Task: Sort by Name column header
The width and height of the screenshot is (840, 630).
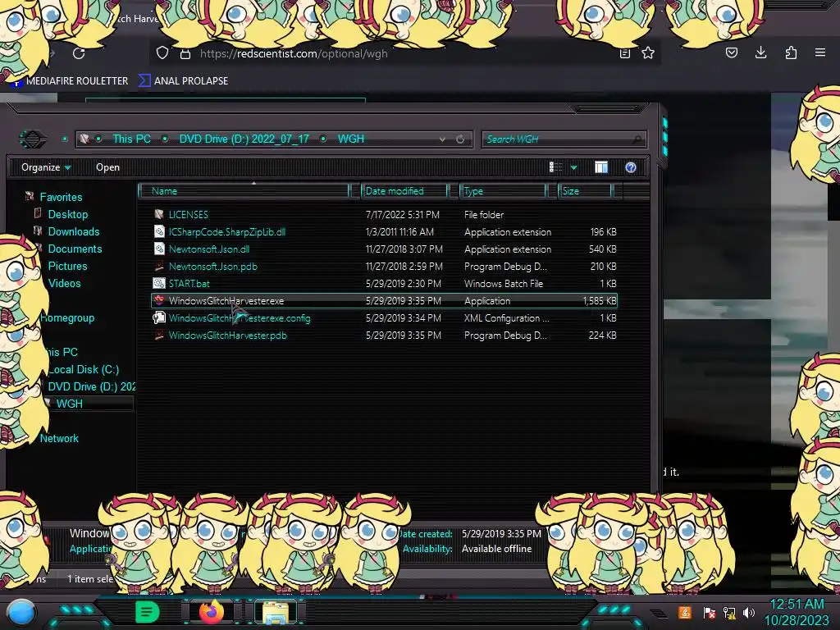Action: click(x=244, y=190)
